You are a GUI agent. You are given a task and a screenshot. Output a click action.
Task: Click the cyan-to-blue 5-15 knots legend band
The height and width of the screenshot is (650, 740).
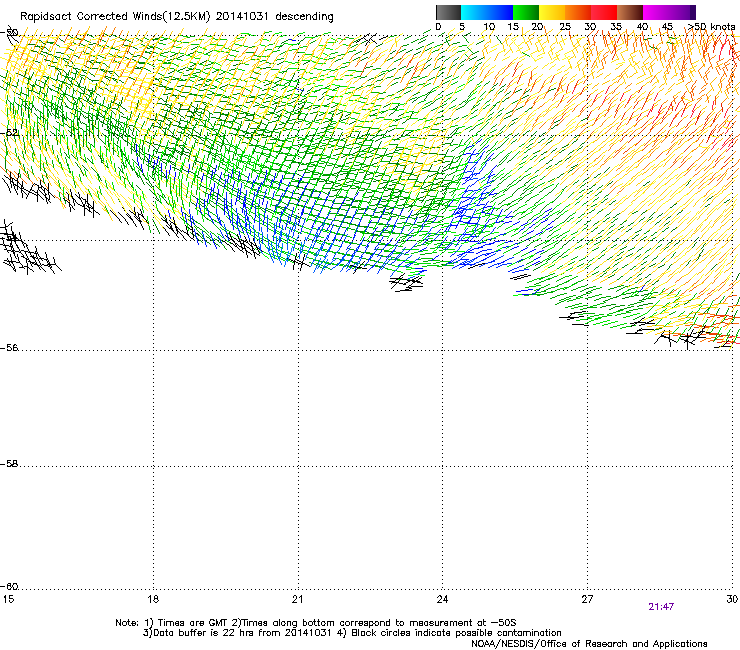point(487,12)
